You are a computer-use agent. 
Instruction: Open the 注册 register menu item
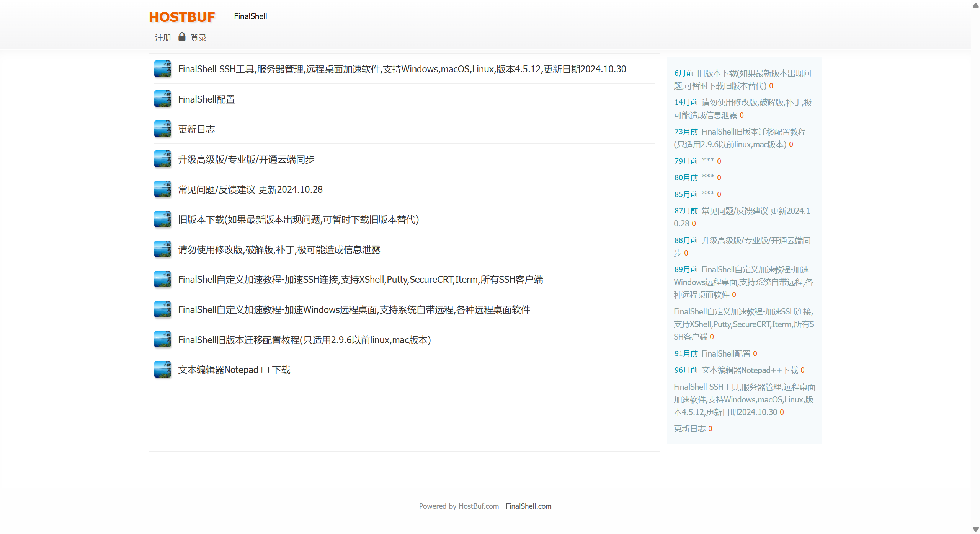tap(163, 37)
